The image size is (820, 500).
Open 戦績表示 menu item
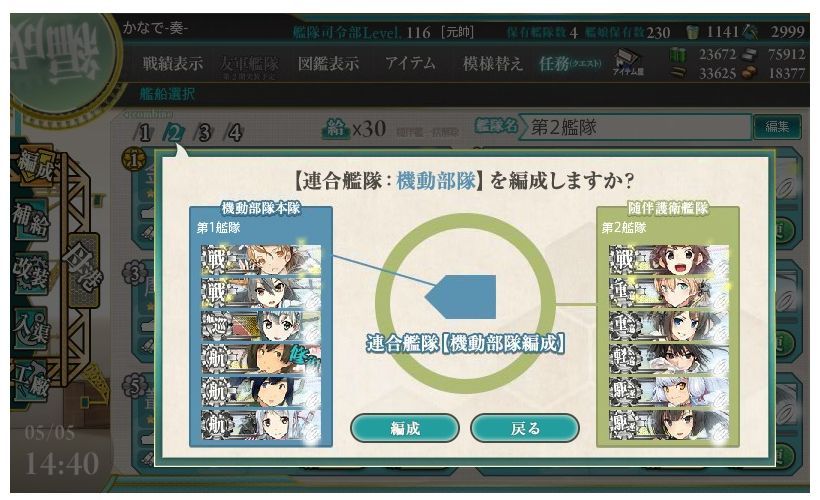coord(173,64)
